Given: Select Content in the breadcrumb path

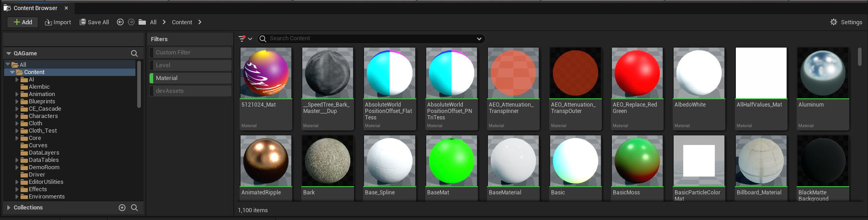Looking at the screenshot, I should (182, 22).
